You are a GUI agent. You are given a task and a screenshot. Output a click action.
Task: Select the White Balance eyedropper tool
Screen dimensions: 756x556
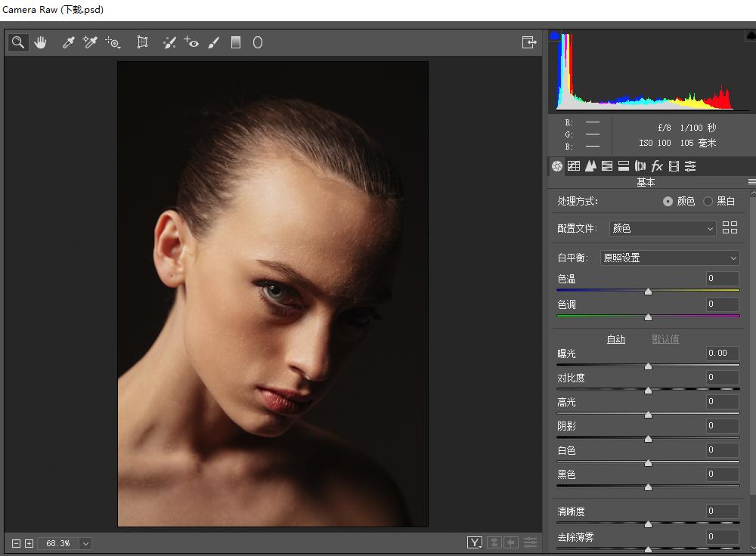point(68,43)
